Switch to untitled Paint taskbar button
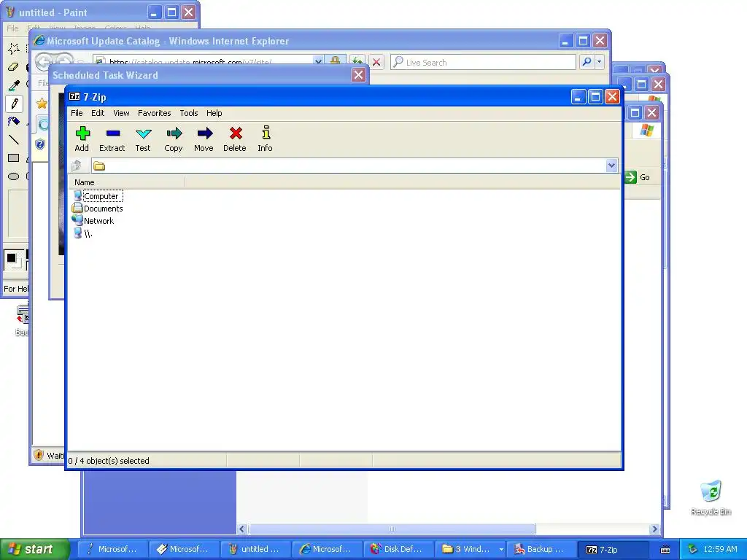Image resolution: width=747 pixels, height=560 pixels. 255,550
